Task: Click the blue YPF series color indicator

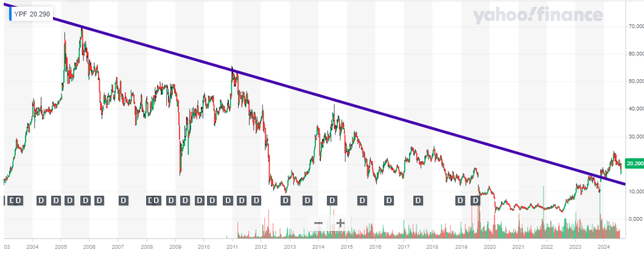Action: [10, 13]
